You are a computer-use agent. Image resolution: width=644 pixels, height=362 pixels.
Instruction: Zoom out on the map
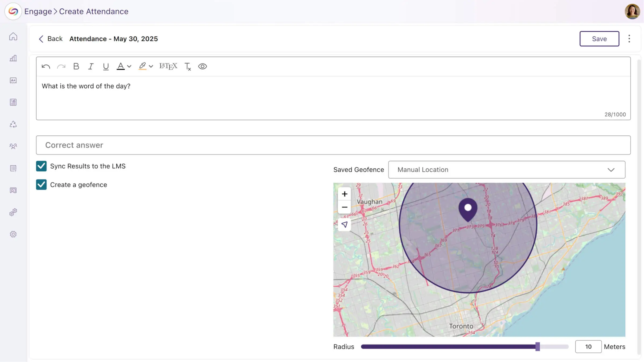[x=345, y=207]
